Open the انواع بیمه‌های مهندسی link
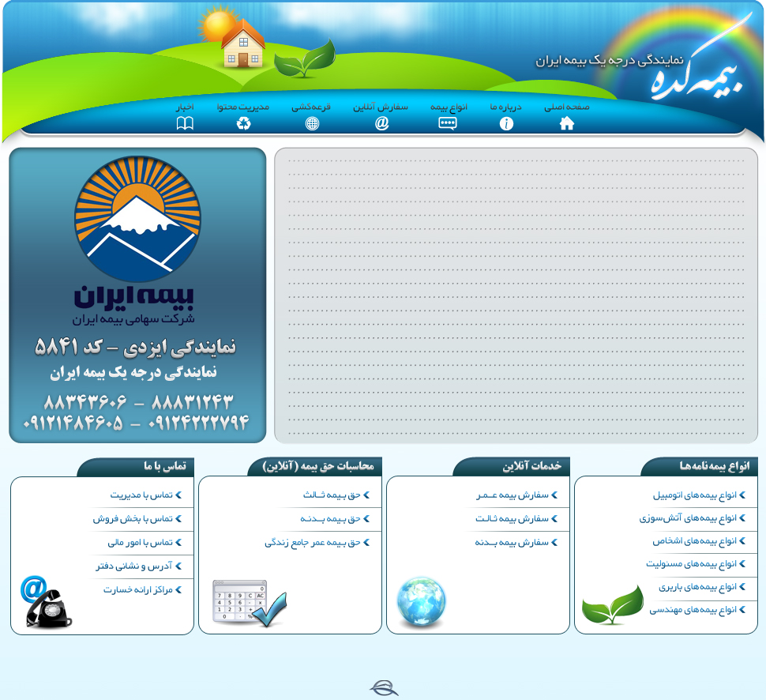Screen dimensions: 766x700 (693, 610)
